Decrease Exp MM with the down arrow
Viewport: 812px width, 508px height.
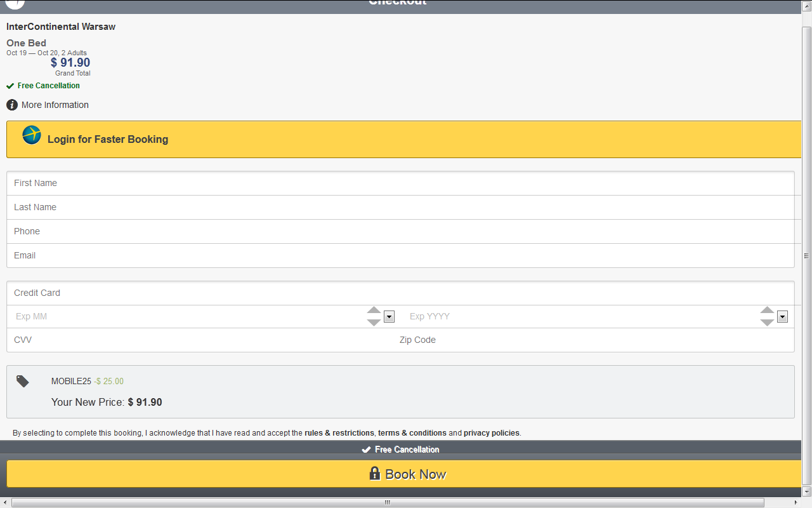tap(374, 323)
